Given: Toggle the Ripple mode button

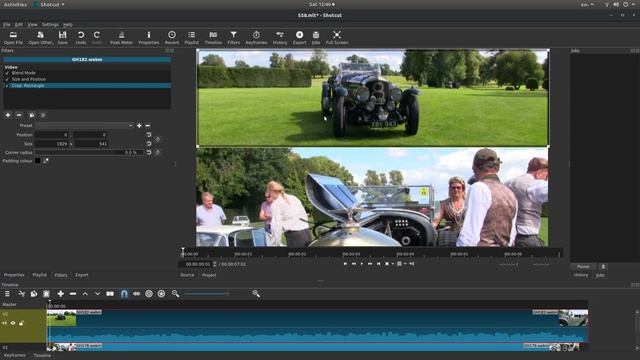Looking at the screenshot, I should [x=149, y=293].
